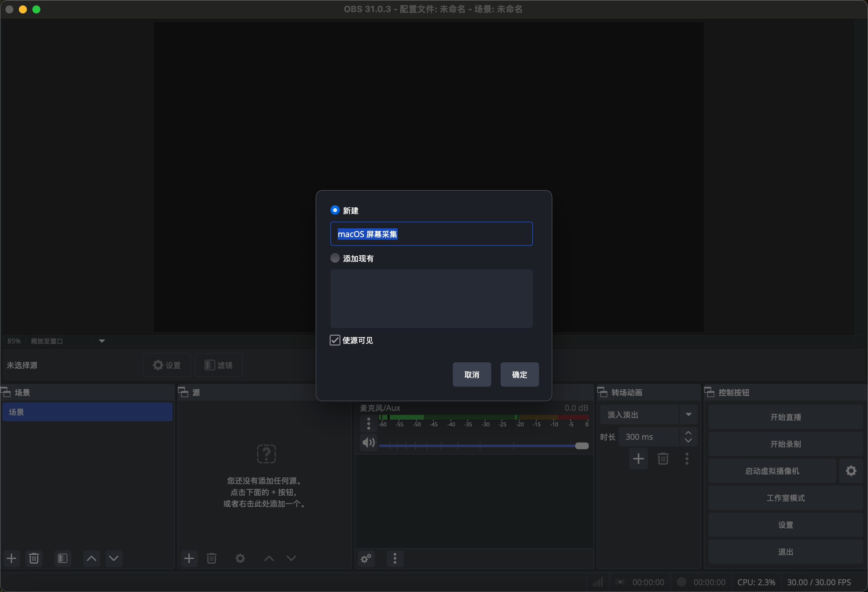The width and height of the screenshot is (868, 592).
Task: Open audio mixer three-dot menu
Action: point(395,558)
